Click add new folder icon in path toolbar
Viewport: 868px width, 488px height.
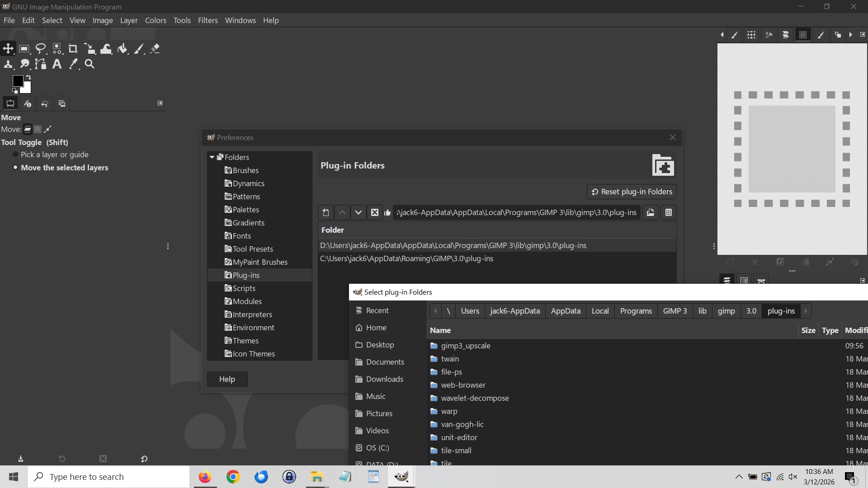pos(325,212)
